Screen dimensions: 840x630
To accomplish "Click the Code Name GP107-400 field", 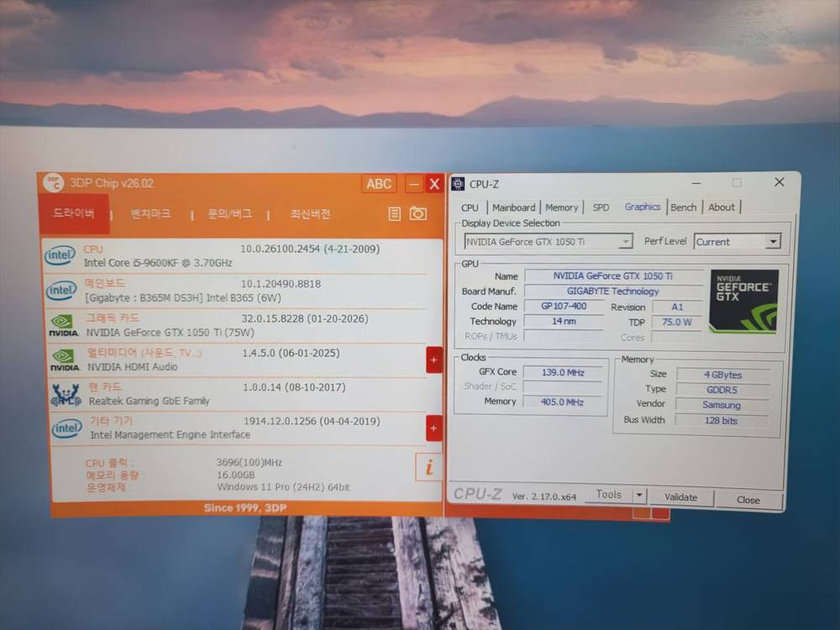I will [x=564, y=306].
